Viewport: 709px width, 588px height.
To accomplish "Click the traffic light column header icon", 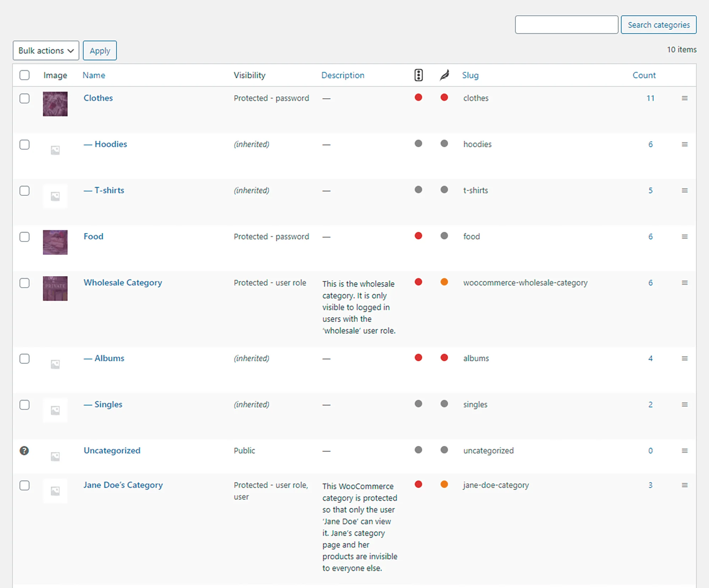I will 418,75.
